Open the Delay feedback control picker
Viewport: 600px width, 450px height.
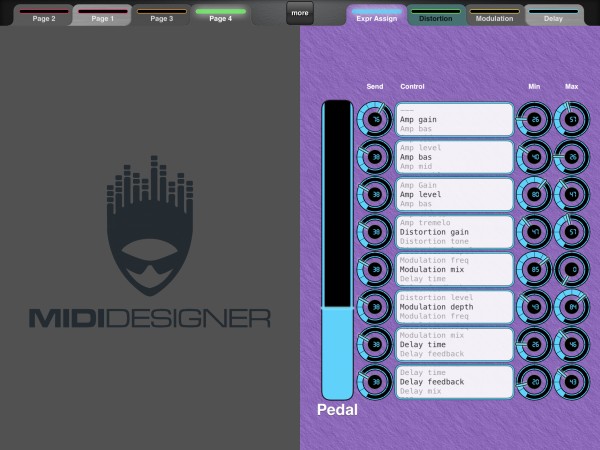(455, 382)
